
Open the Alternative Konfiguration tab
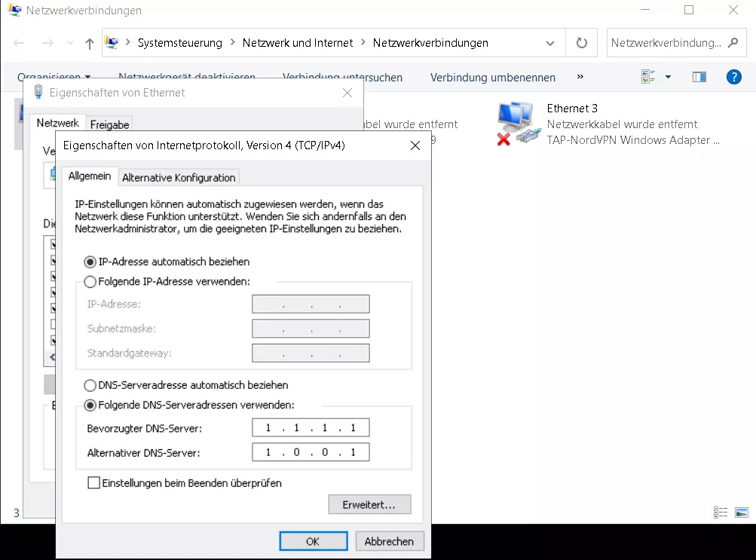179,177
